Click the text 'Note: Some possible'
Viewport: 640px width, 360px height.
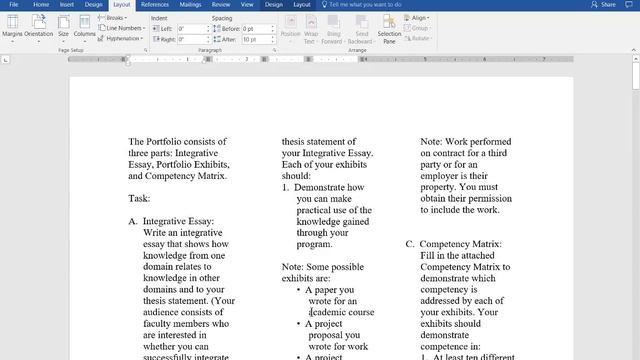(322, 267)
